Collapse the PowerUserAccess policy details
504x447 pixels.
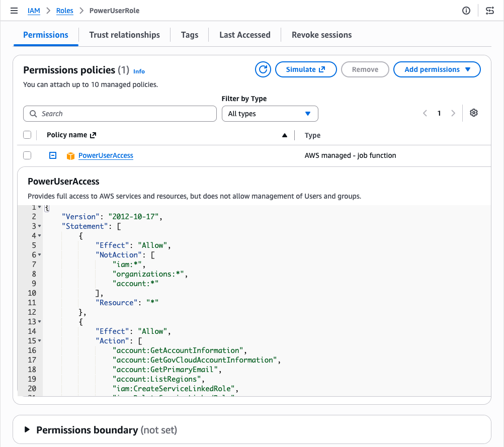[53, 155]
